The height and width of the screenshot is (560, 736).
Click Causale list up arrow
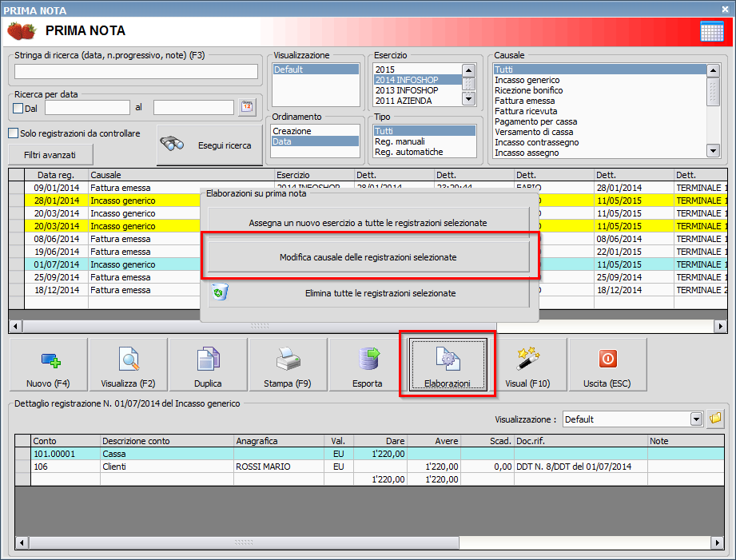point(713,70)
